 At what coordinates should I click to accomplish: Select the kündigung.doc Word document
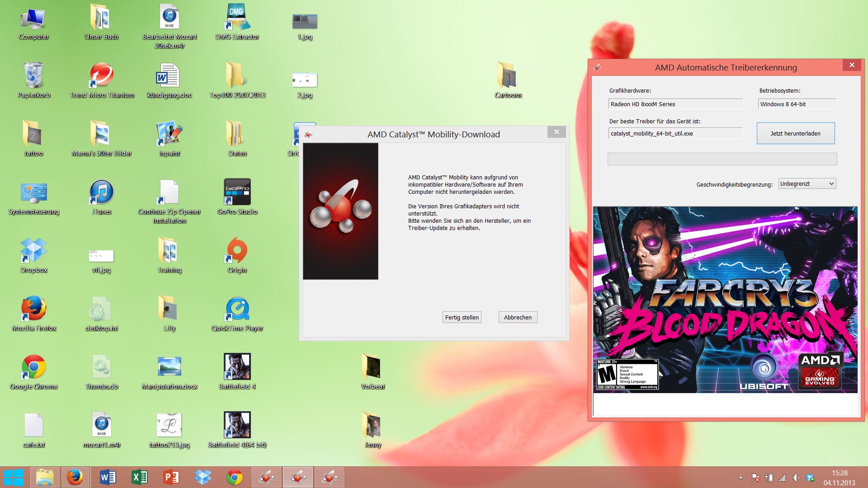(x=169, y=80)
